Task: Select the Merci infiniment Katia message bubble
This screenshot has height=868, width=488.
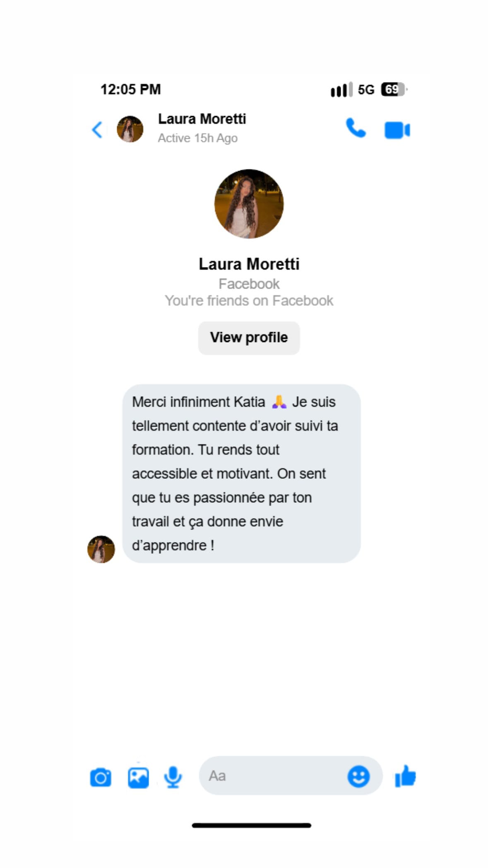Action: [241, 473]
